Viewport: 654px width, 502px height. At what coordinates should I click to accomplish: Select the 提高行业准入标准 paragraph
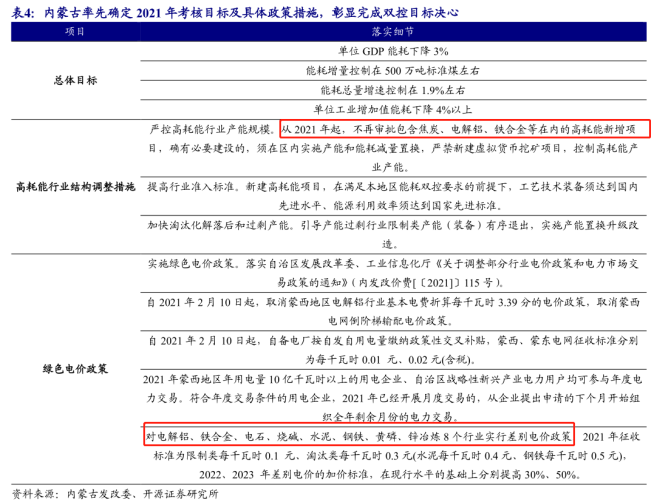[393, 196]
